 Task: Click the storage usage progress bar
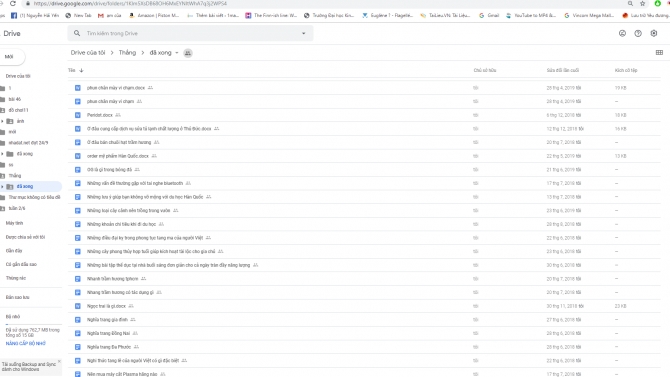[33, 325]
